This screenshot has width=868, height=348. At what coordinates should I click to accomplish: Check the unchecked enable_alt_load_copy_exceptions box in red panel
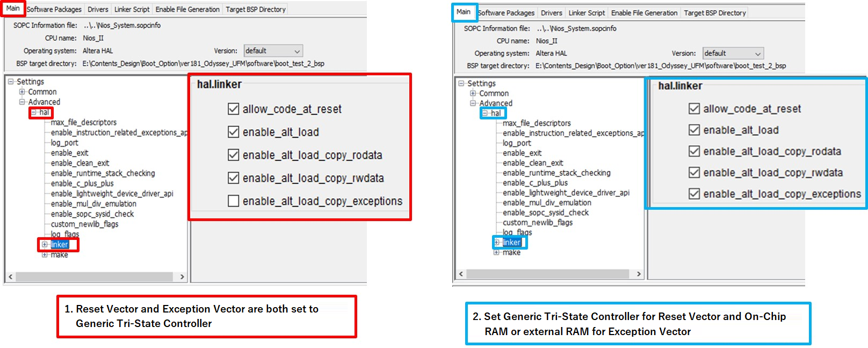click(x=233, y=201)
